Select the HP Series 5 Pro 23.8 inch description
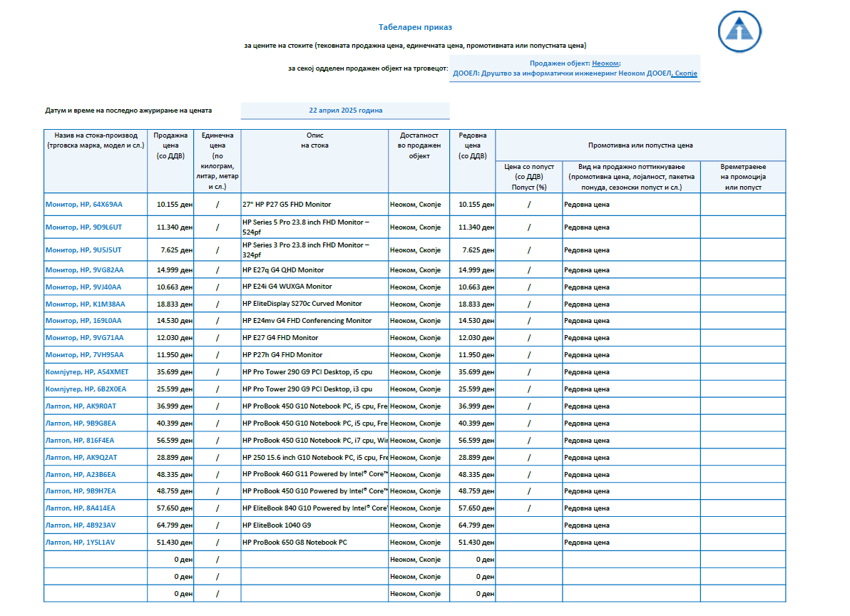This screenshot has height=616, width=850. pyautogui.click(x=314, y=227)
